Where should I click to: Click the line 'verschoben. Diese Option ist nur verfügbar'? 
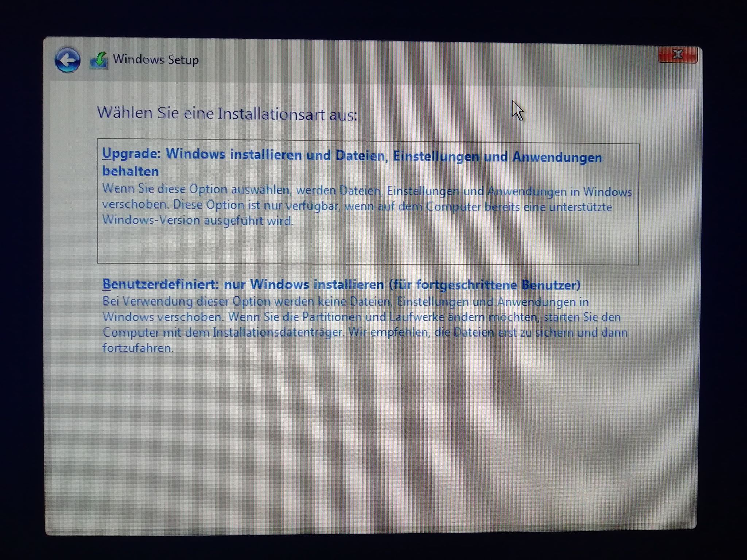pos(221,205)
